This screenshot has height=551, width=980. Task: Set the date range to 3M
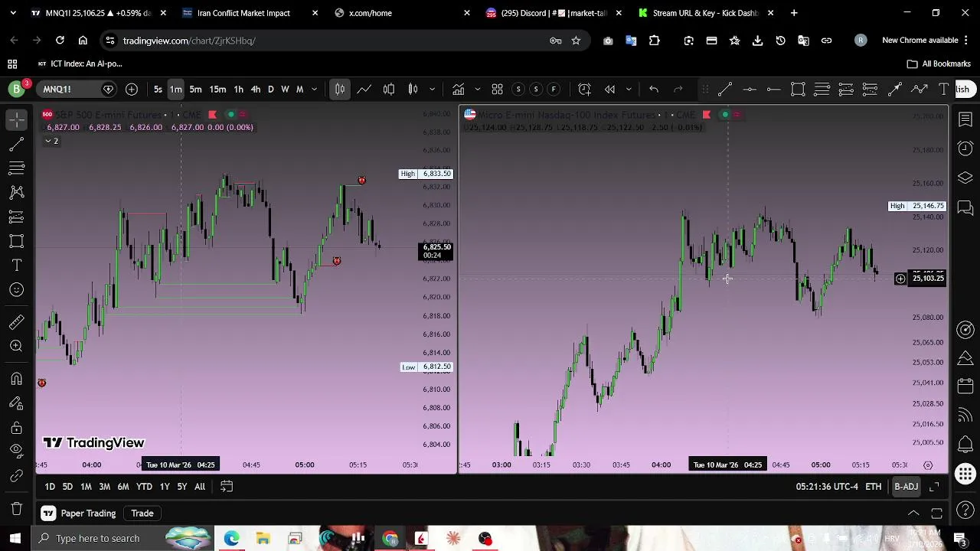tap(104, 487)
